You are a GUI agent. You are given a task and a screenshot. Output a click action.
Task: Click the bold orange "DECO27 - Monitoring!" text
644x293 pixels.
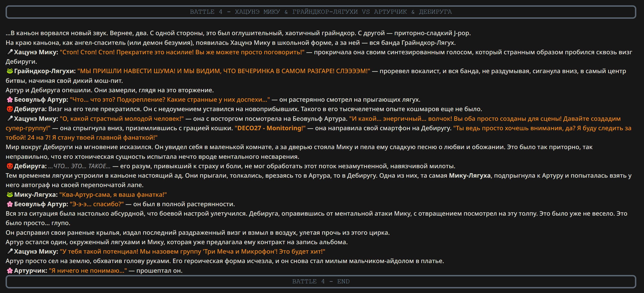tap(270, 128)
